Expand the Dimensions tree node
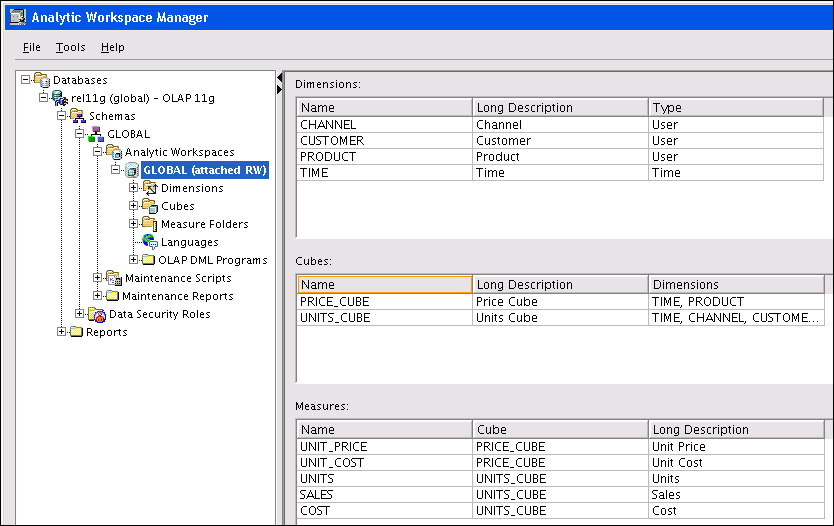 pyautogui.click(x=133, y=188)
